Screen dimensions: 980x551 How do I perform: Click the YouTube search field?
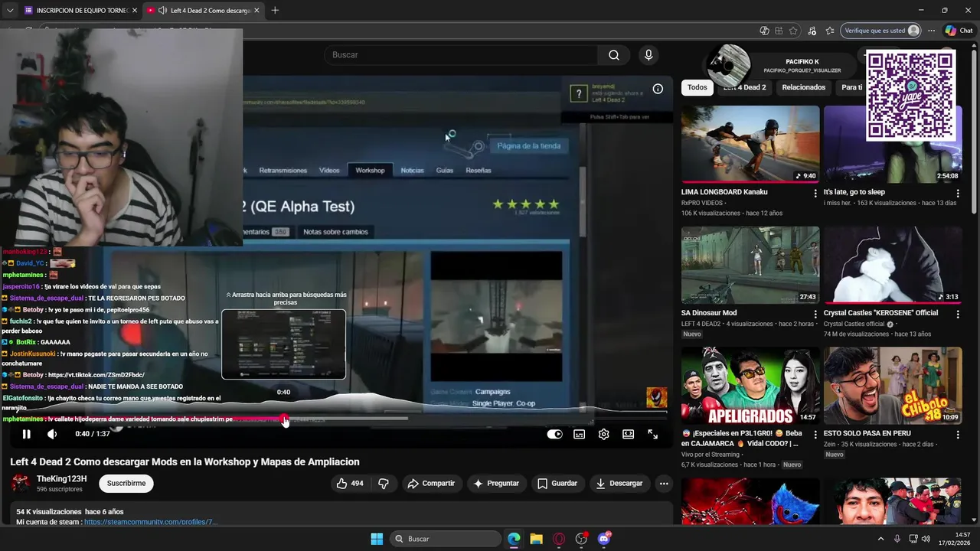pyautogui.click(x=461, y=55)
